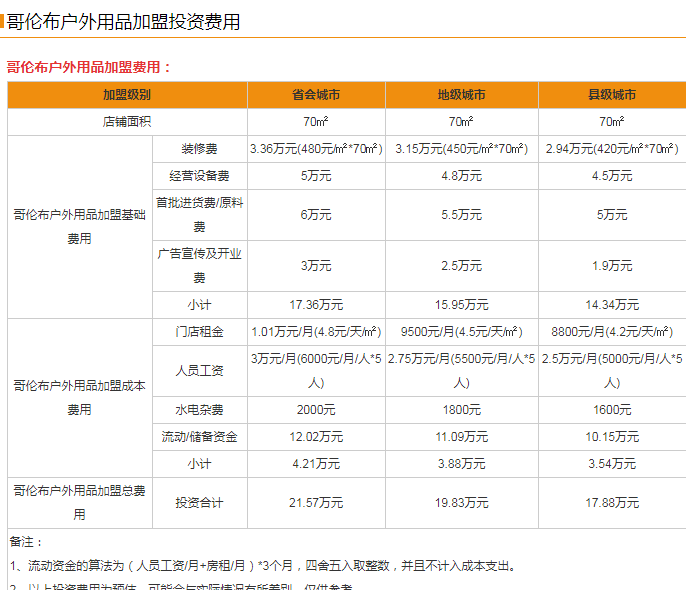This screenshot has height=590, width=686.
Task: Click the 2.75万元/月 salary cell
Action: 462,371
